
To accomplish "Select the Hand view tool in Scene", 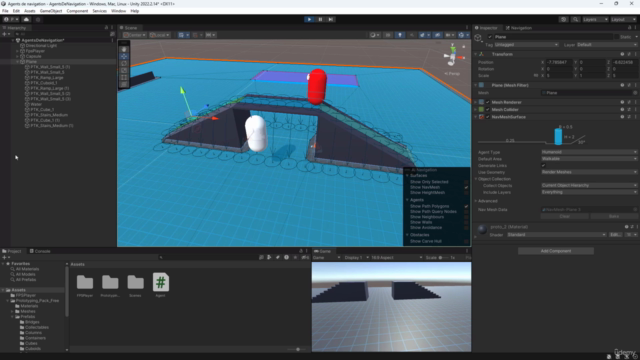I will pos(124,49).
